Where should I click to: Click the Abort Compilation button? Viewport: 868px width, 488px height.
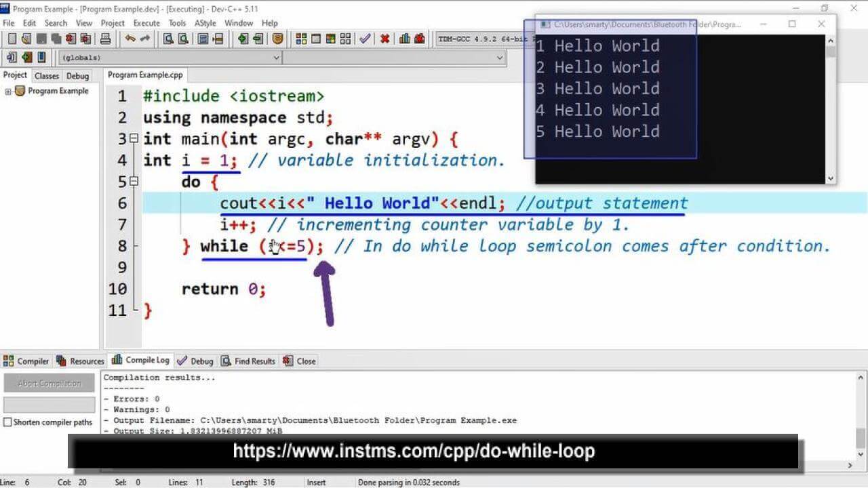50,384
